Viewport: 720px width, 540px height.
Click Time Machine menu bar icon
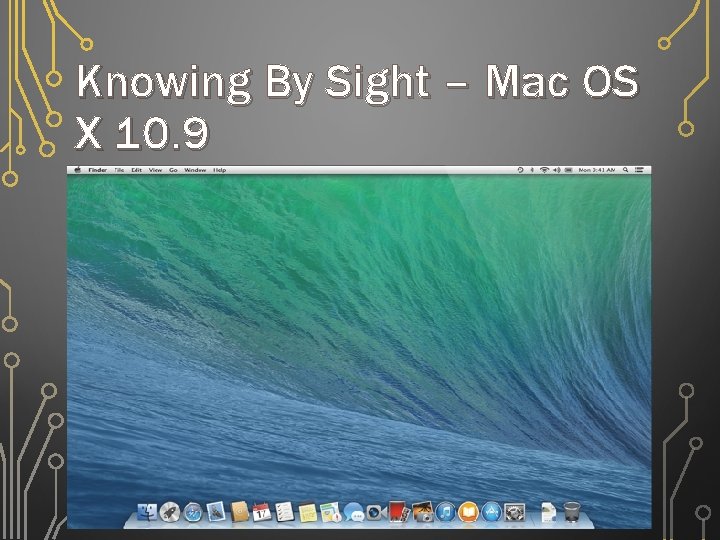[x=520, y=170]
